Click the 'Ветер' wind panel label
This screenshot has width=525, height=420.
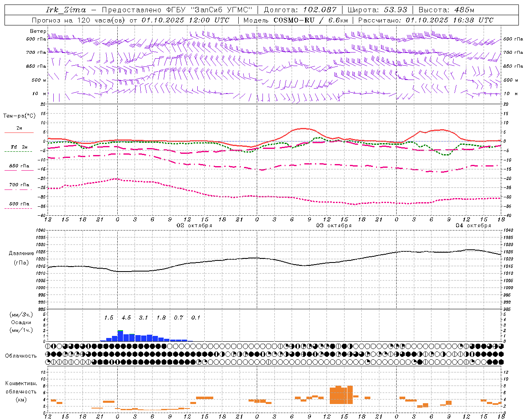tap(38, 31)
